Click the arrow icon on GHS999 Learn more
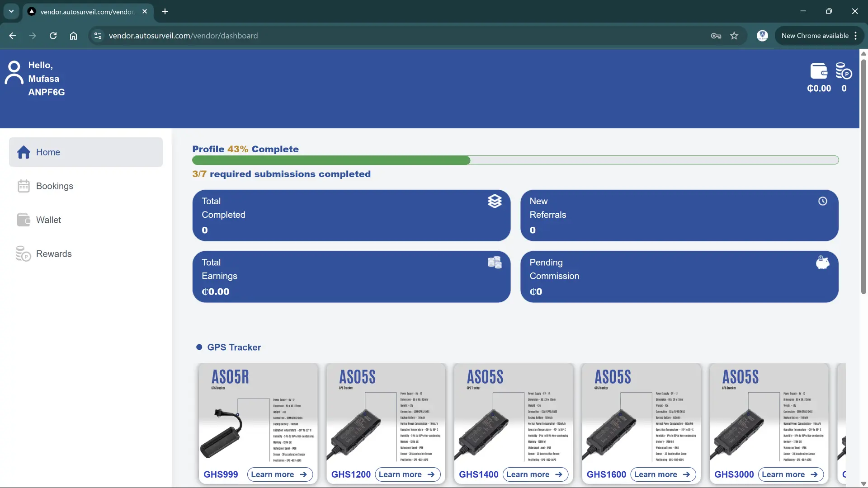Screen dimensions: 868x488 303,474
